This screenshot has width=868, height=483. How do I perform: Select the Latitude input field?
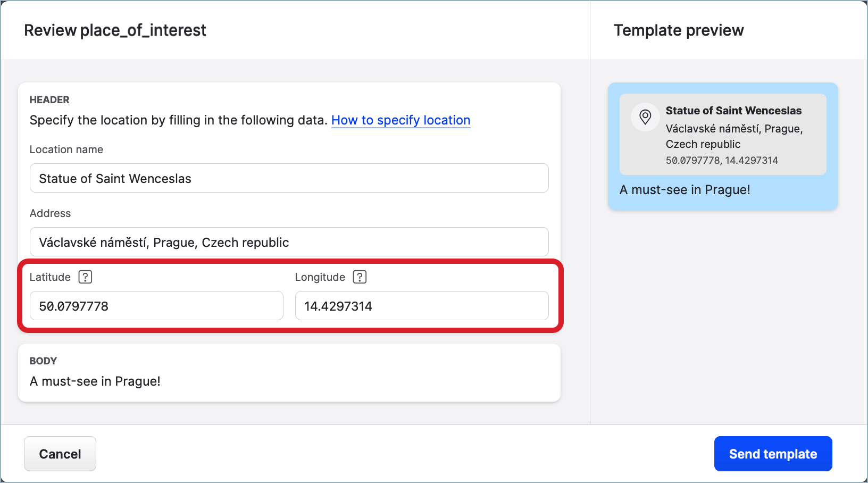156,306
